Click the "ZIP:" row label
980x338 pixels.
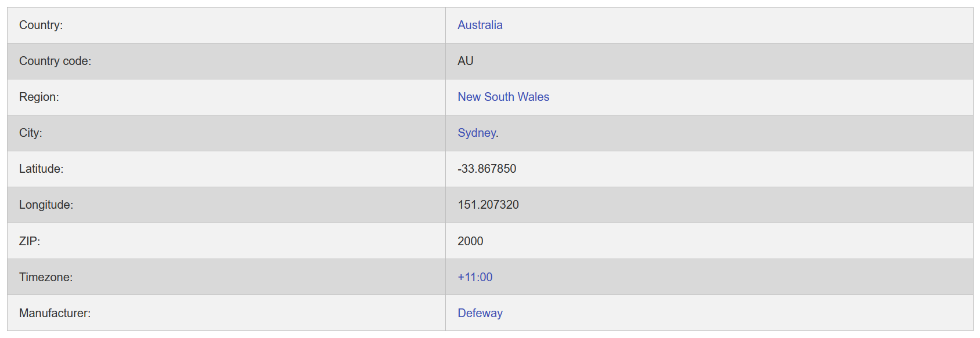pyautogui.click(x=29, y=241)
